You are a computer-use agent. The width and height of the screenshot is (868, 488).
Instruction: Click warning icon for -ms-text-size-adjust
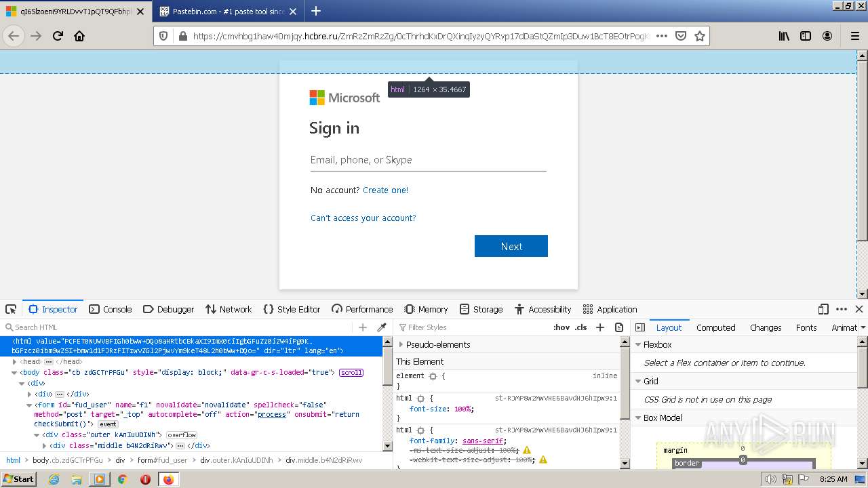pyautogui.click(x=527, y=450)
